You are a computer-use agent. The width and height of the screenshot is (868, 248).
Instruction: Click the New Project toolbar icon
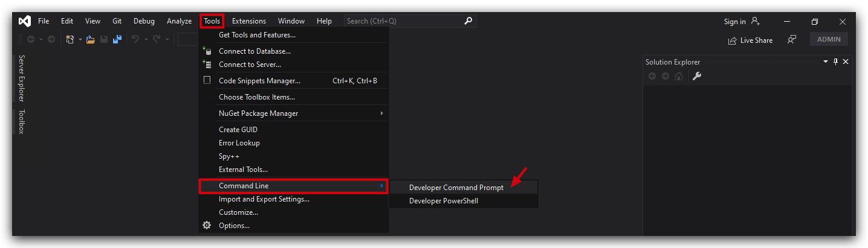coord(70,39)
